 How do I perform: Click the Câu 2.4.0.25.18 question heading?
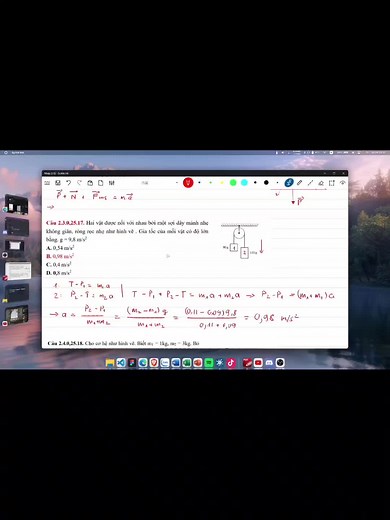tap(65, 343)
